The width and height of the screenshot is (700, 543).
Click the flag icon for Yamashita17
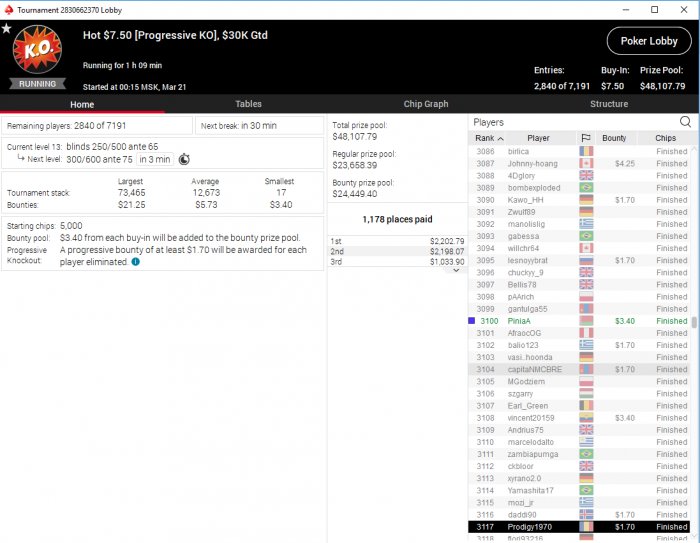tap(586, 490)
